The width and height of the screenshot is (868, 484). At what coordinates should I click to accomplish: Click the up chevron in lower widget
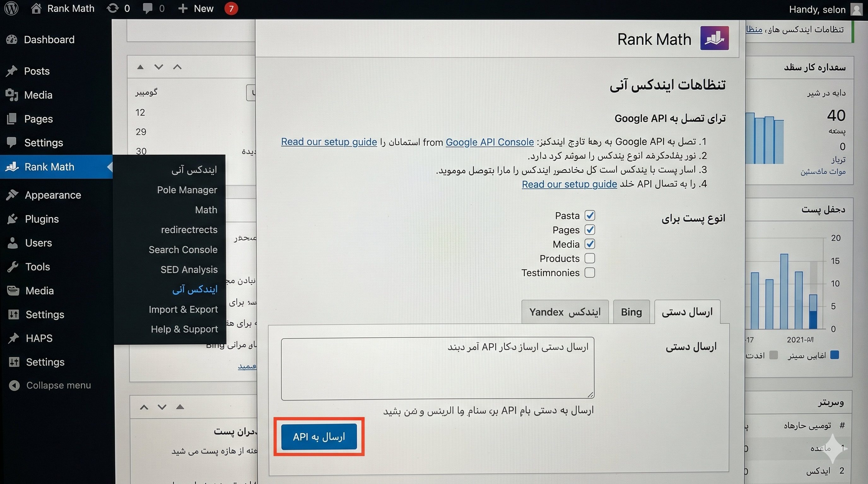coord(144,407)
